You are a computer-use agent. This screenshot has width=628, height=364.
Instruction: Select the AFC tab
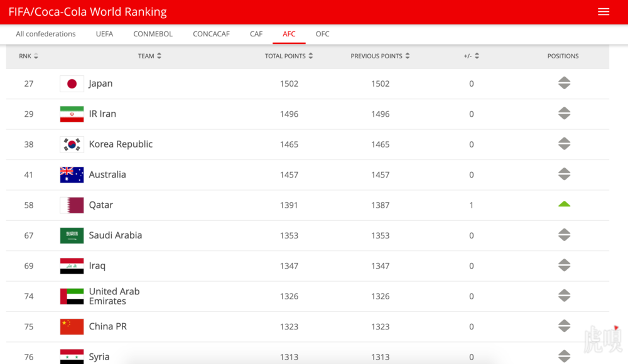pyautogui.click(x=289, y=34)
